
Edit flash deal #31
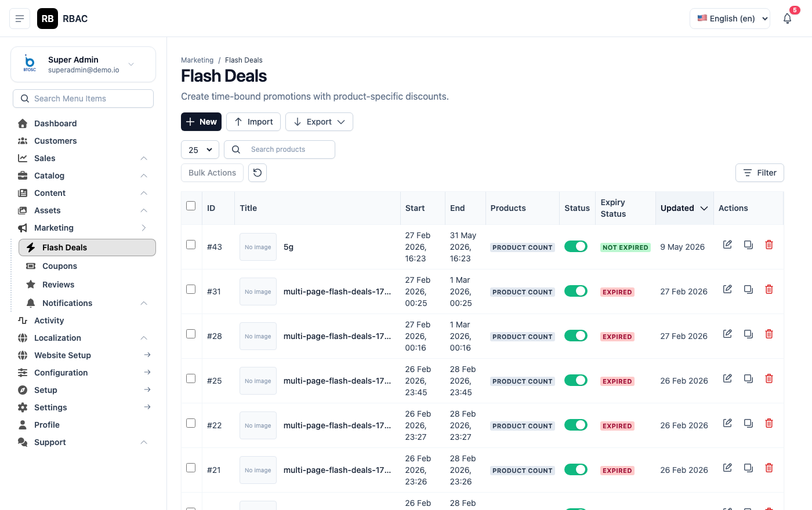[x=727, y=289]
